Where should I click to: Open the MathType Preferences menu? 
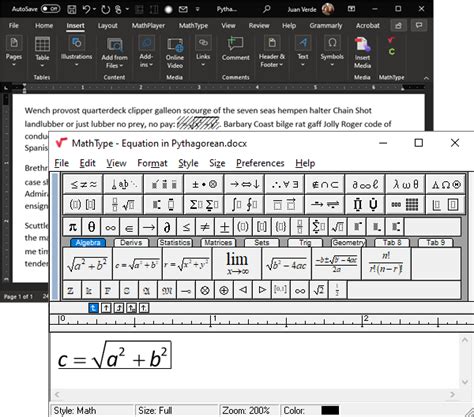coord(260,163)
